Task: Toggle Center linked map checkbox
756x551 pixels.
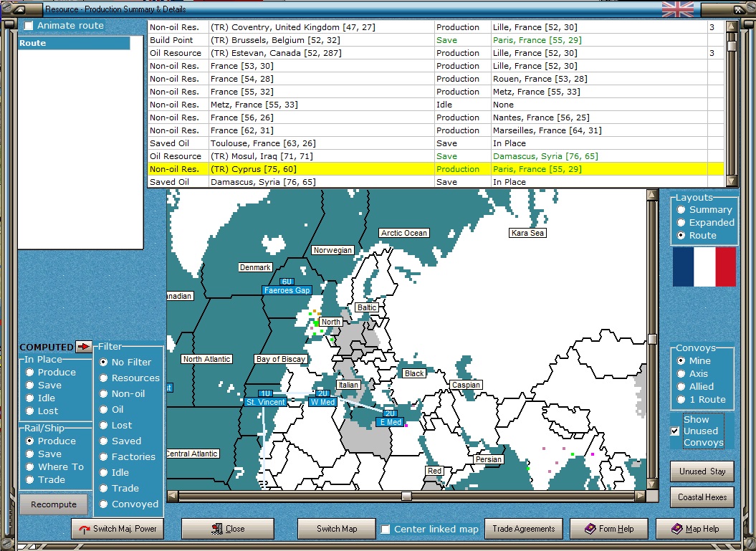Action: [x=386, y=530]
